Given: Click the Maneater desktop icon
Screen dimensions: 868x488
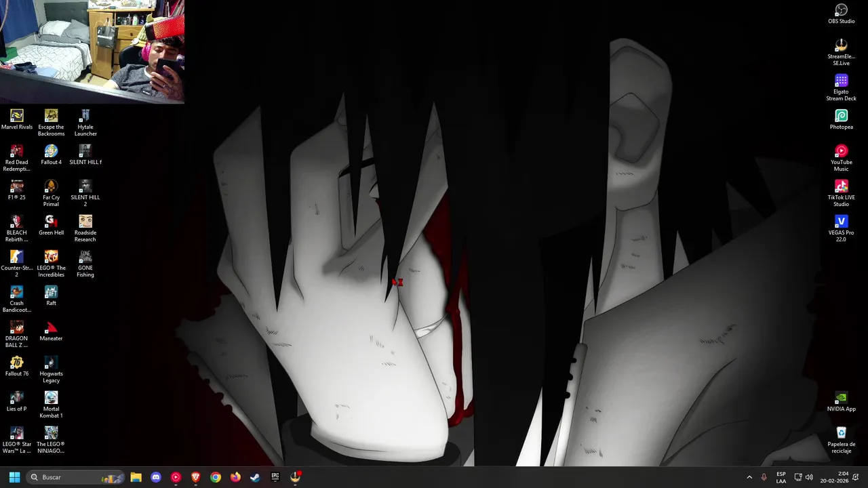Looking at the screenshot, I should pyautogui.click(x=51, y=331).
